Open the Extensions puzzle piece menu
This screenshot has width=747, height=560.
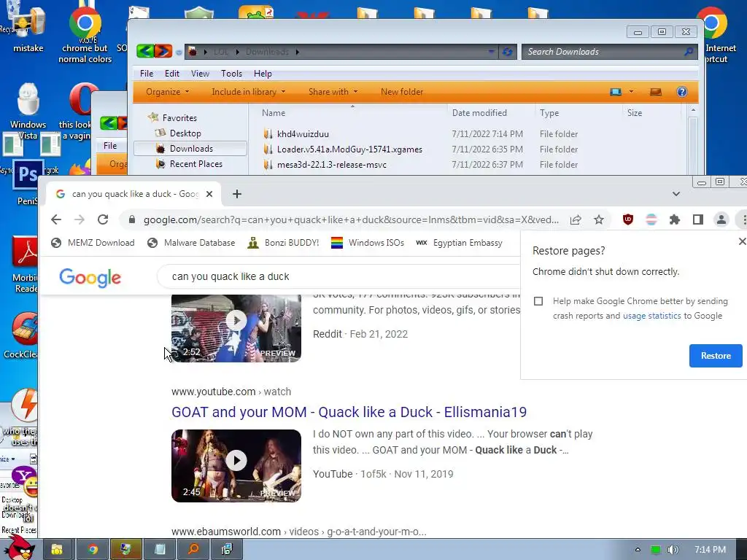click(675, 219)
